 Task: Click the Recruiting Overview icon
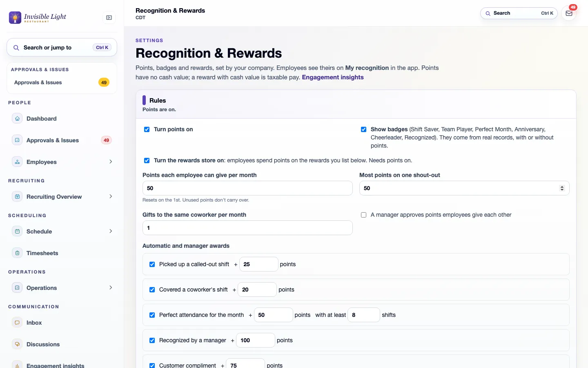tap(17, 197)
